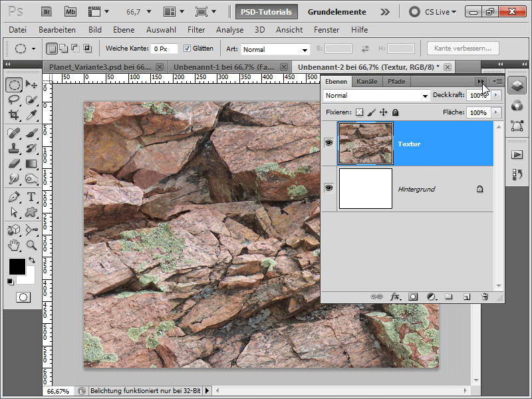Toggle the Glätten checkbox
The image size is (532, 399).
pyautogui.click(x=187, y=49)
